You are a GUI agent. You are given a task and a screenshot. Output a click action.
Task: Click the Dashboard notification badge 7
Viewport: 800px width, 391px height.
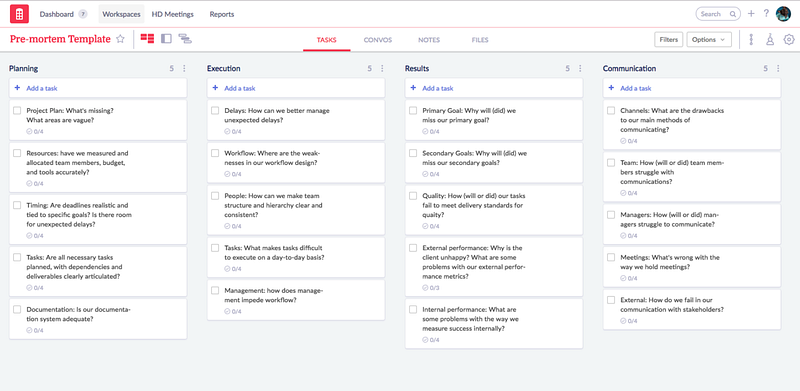83,14
